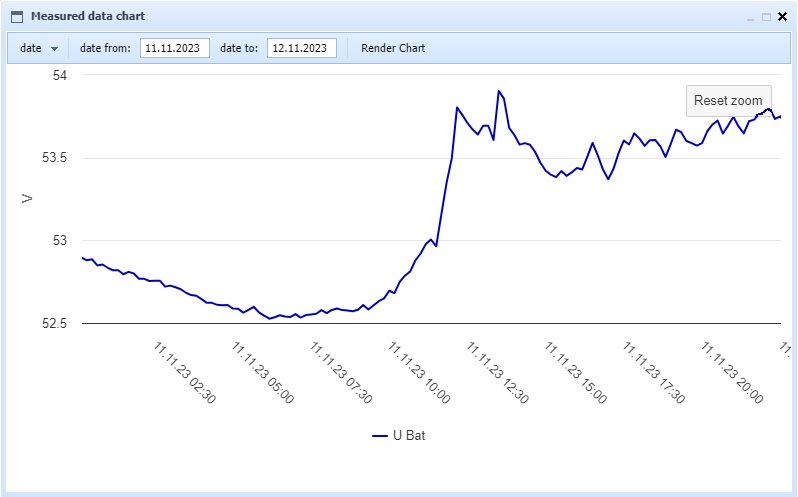
Task: Click the V axis title
Action: (27, 199)
